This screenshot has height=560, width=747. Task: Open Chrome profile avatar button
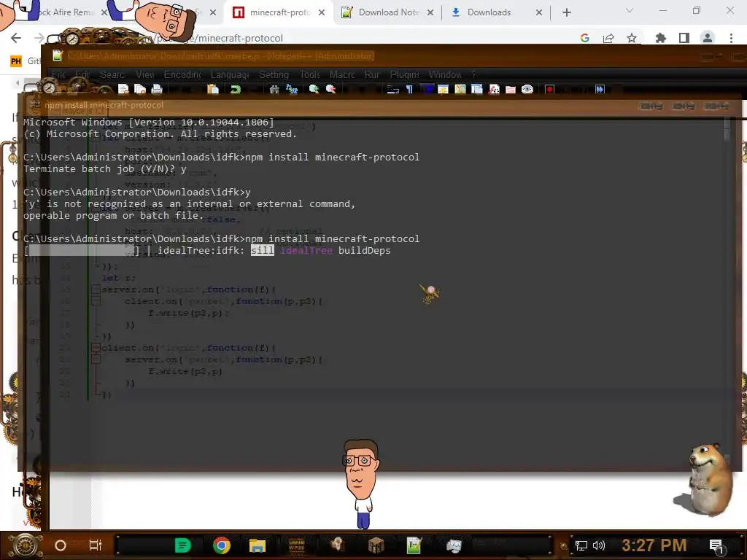tap(708, 38)
